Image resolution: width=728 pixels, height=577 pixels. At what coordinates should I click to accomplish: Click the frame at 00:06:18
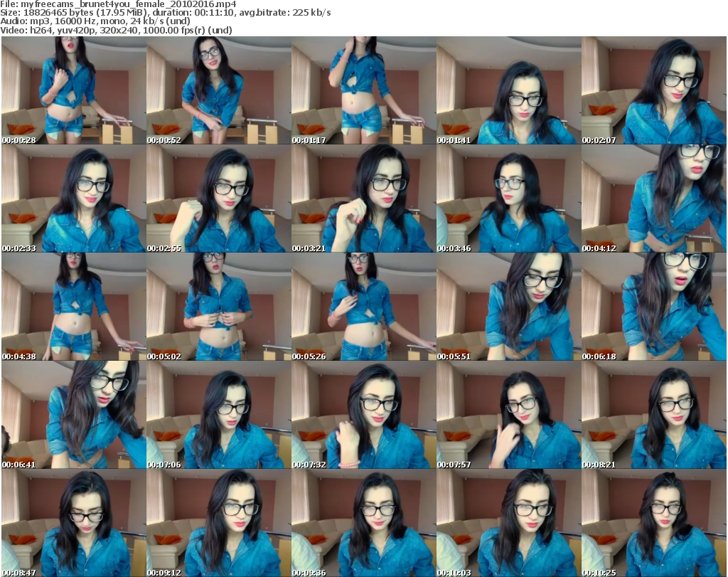coord(654,307)
